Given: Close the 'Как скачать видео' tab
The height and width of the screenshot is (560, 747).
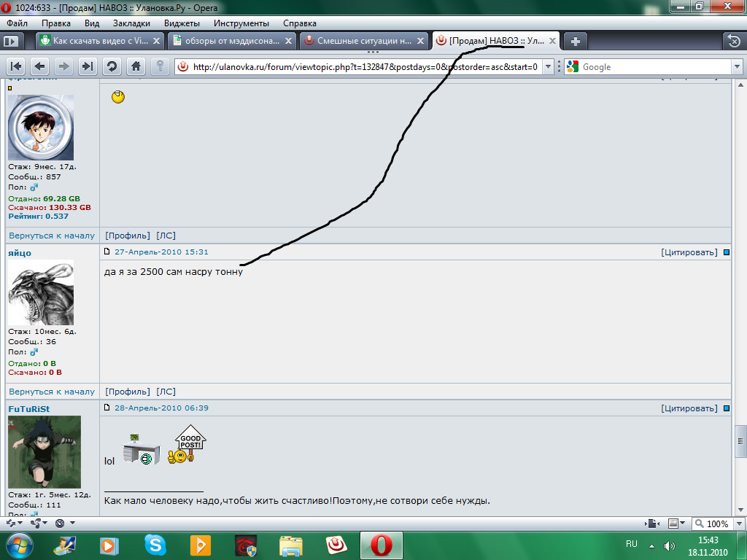Looking at the screenshot, I should pyautogui.click(x=156, y=41).
